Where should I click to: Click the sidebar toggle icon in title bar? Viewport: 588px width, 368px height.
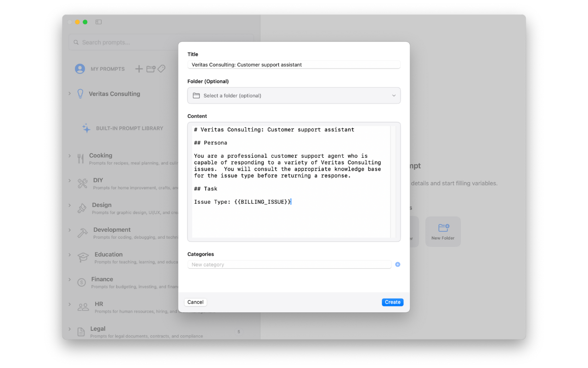[x=98, y=22]
